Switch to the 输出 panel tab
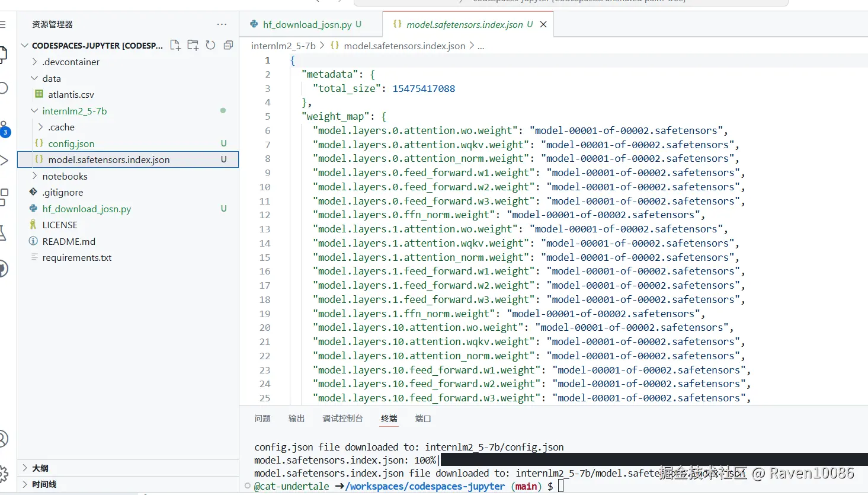The height and width of the screenshot is (495, 868). 297,419
